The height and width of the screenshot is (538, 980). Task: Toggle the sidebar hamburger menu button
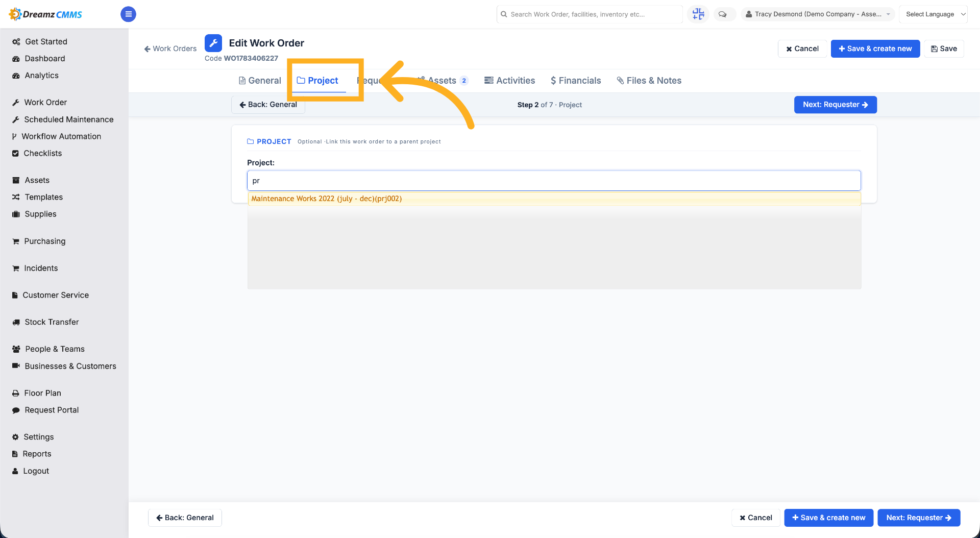(x=128, y=14)
